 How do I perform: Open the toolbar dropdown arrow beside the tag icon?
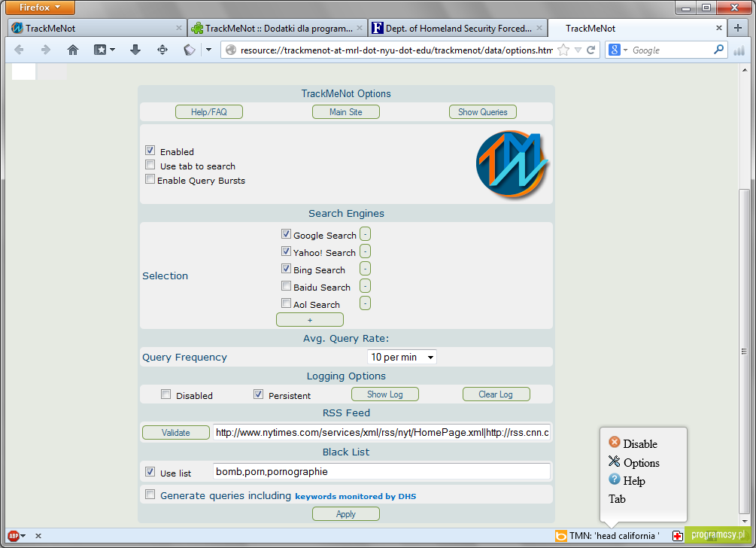point(209,50)
